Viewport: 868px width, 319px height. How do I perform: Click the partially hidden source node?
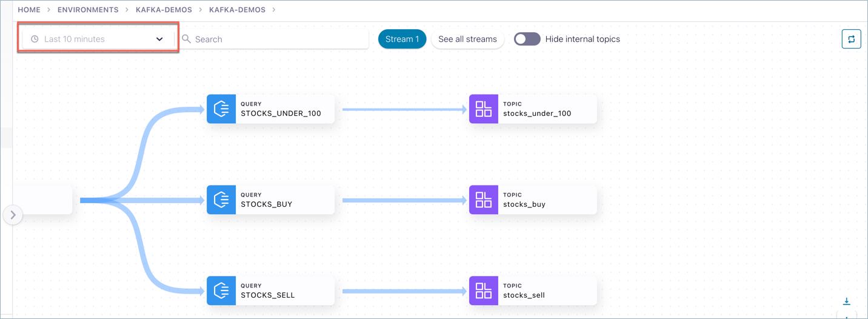coord(42,200)
